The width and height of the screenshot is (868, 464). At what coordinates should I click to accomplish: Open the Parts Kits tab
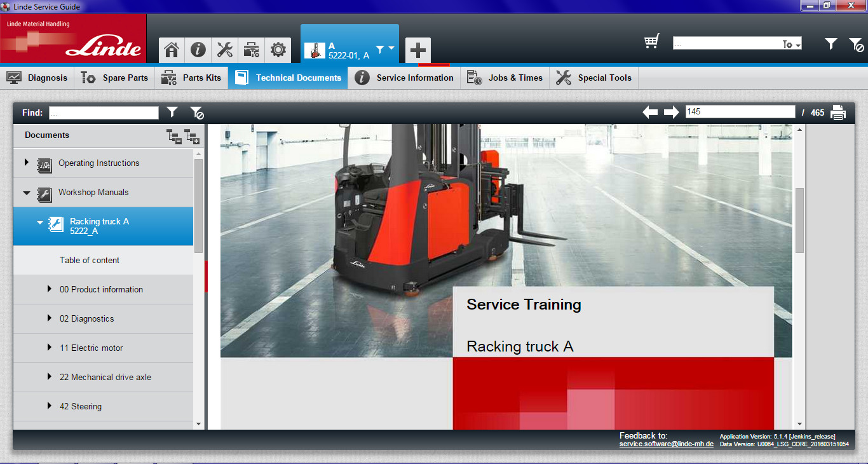pos(191,78)
